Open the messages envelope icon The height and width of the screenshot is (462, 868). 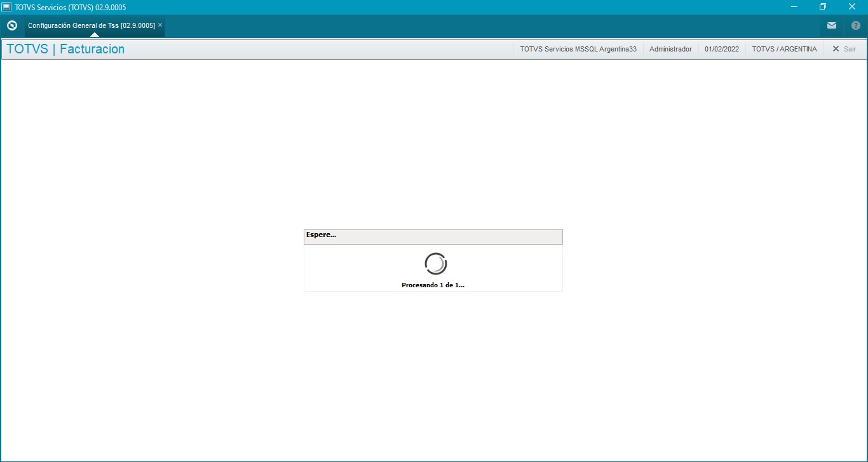tap(832, 25)
